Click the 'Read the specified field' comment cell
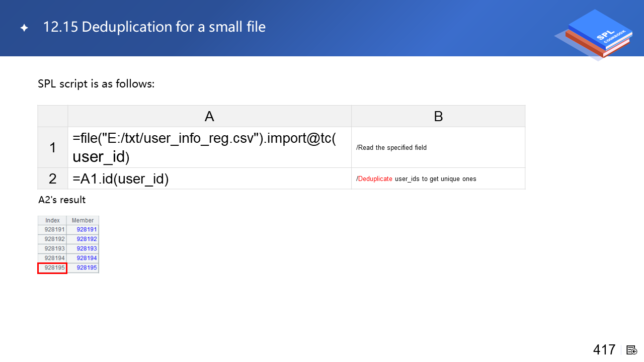 tap(391, 148)
